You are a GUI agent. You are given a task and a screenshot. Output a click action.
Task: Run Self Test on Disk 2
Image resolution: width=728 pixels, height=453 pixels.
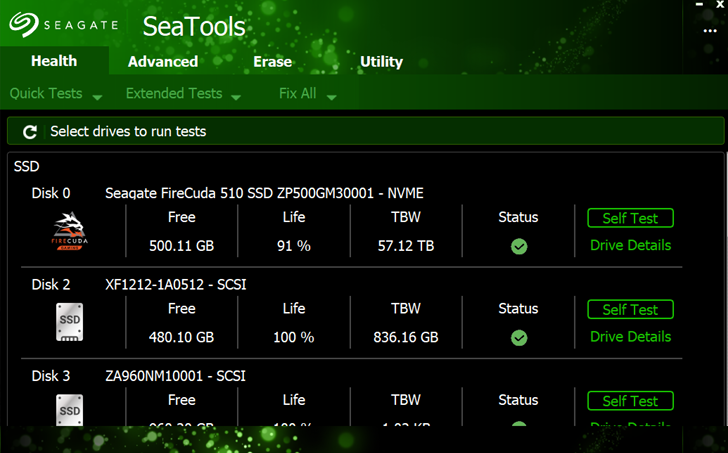tap(630, 310)
